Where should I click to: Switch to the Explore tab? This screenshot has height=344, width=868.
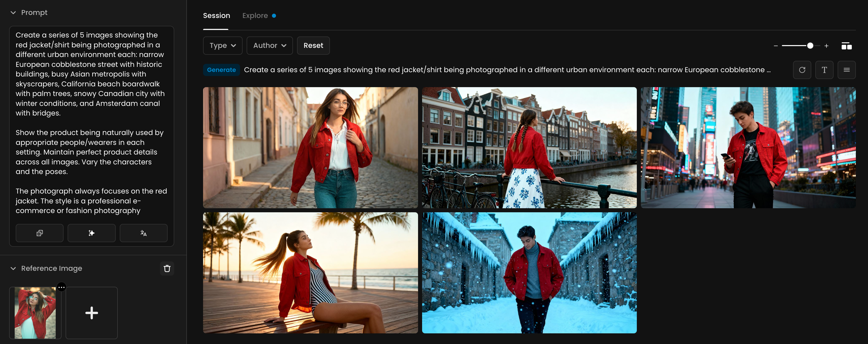255,15
